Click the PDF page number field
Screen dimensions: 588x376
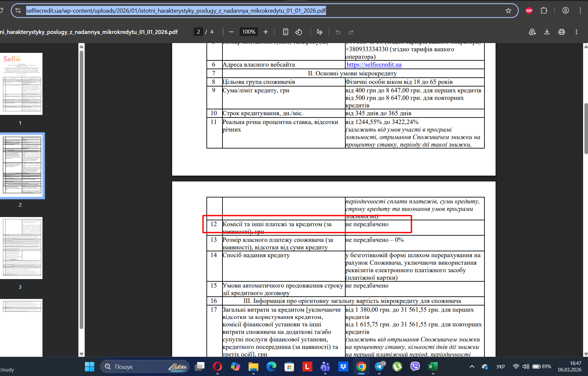coord(198,32)
